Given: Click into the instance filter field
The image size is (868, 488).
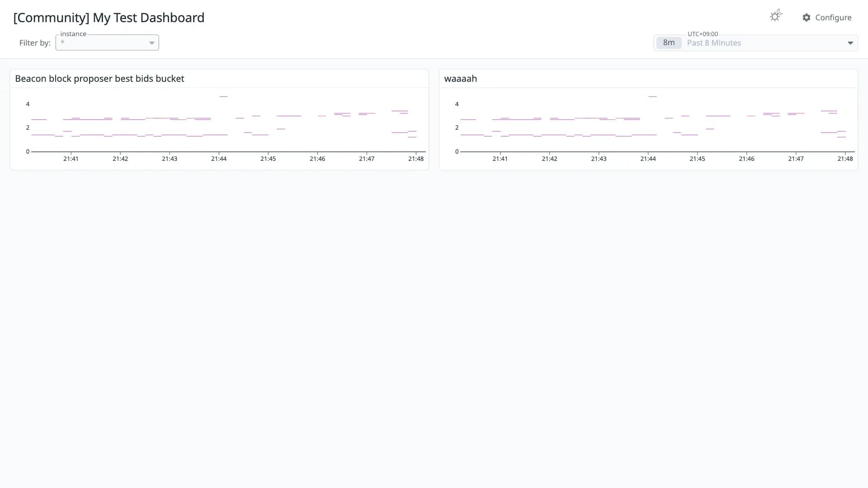Looking at the screenshot, I should pyautogui.click(x=107, y=42).
